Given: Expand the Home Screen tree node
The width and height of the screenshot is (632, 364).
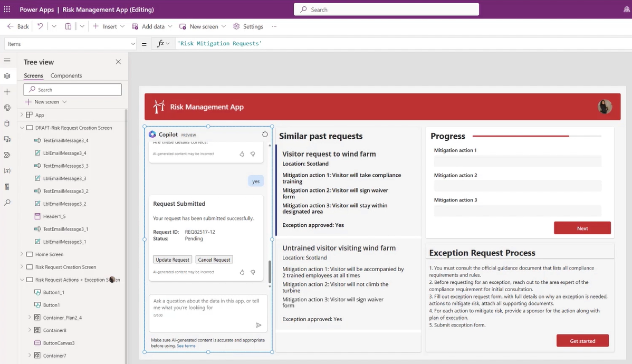Looking at the screenshot, I should coord(22,254).
